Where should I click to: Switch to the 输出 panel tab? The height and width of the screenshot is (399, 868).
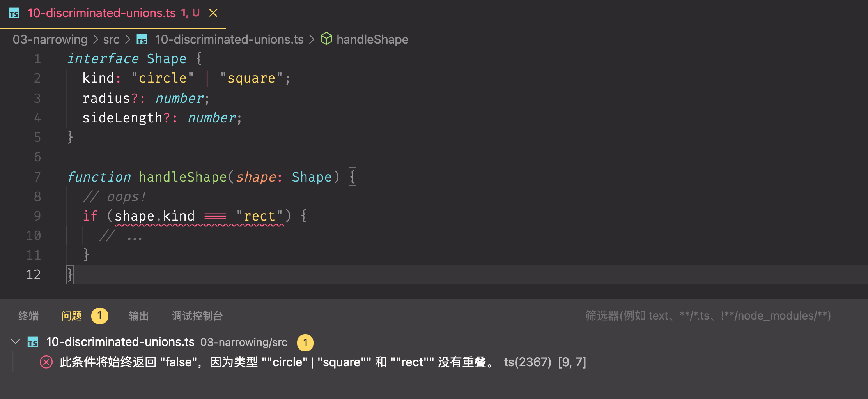pos(139,316)
